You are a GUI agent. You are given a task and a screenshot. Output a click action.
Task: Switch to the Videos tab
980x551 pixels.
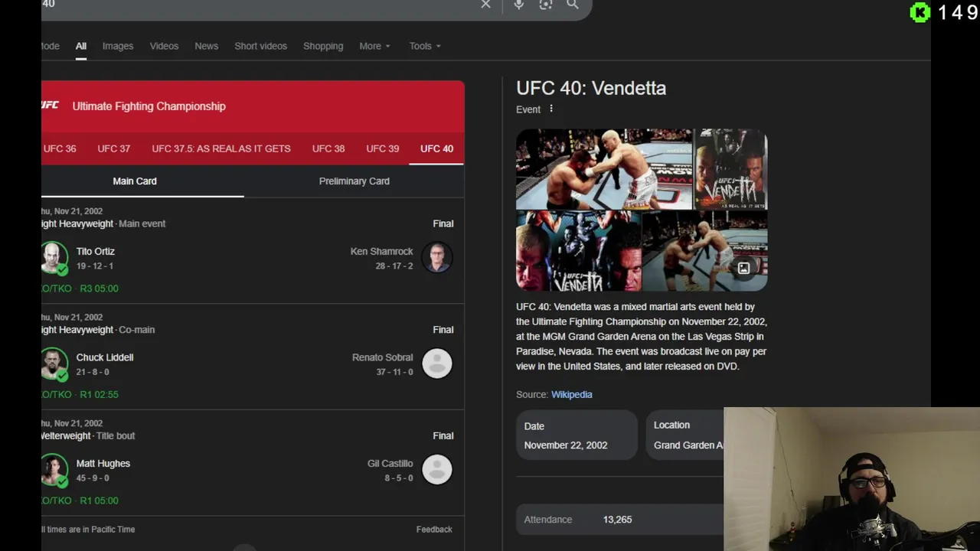click(x=164, y=46)
